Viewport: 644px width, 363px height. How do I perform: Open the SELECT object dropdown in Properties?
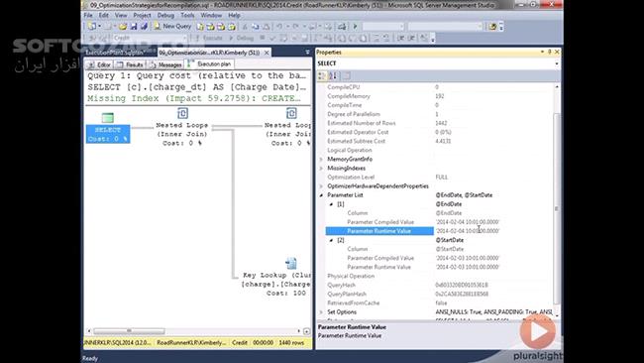click(x=557, y=63)
